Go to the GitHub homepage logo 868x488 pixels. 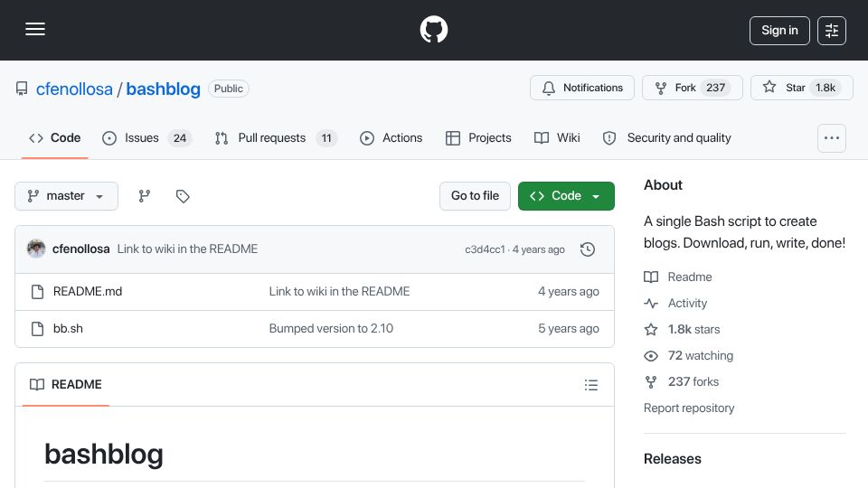pyautogui.click(x=433, y=29)
